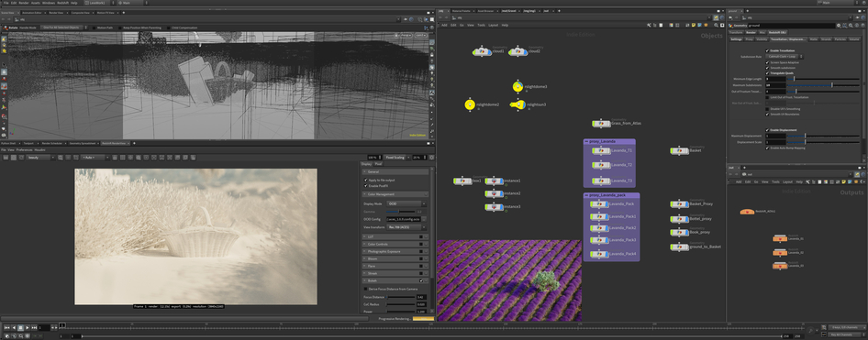
Task: Collapse the General section
Action: point(395,172)
